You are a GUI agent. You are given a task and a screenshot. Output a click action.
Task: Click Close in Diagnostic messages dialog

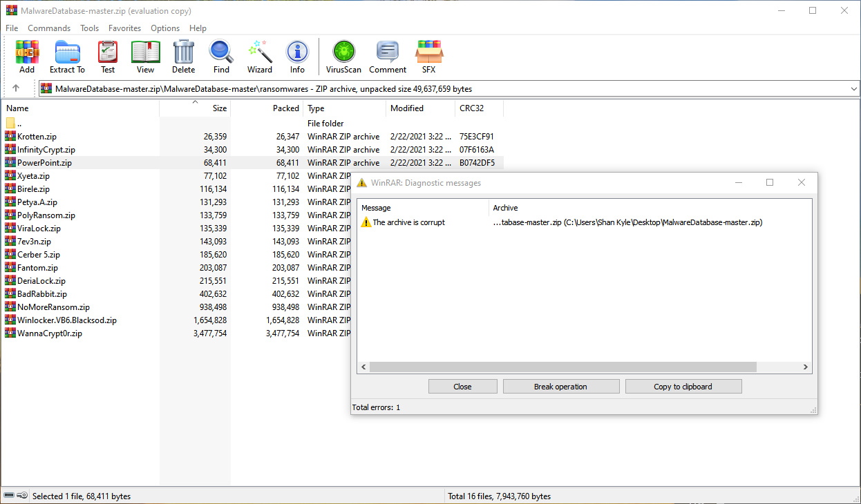pyautogui.click(x=462, y=387)
